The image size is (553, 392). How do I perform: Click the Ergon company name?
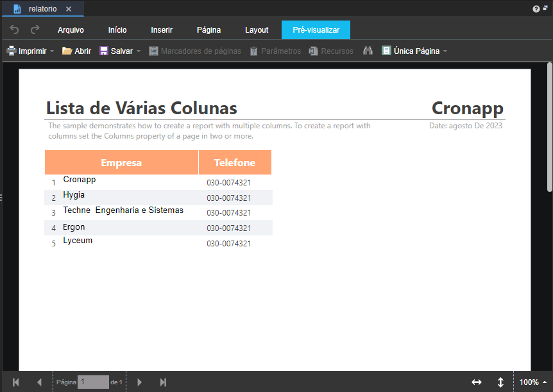[x=74, y=227]
